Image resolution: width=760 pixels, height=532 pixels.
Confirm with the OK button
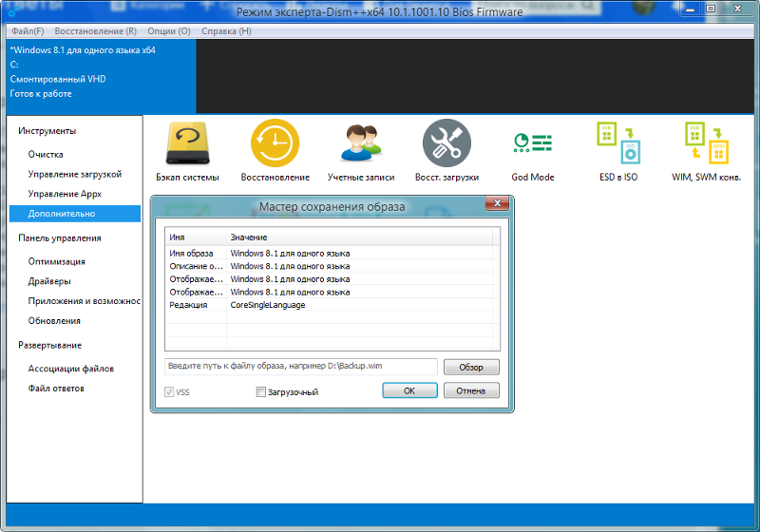(409, 390)
